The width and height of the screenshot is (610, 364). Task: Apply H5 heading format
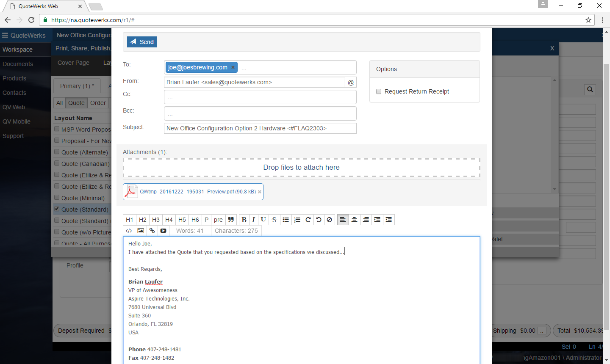pos(182,220)
